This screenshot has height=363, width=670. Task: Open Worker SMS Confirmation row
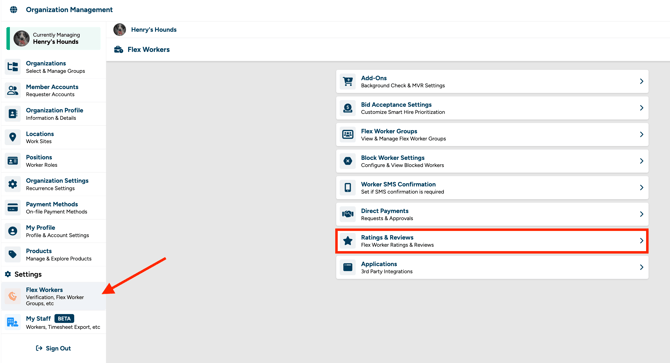point(492,187)
